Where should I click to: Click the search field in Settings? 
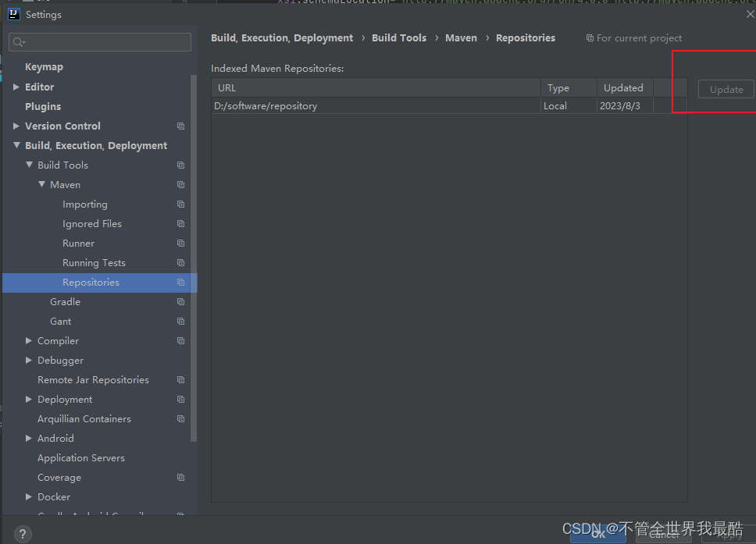tap(100, 42)
